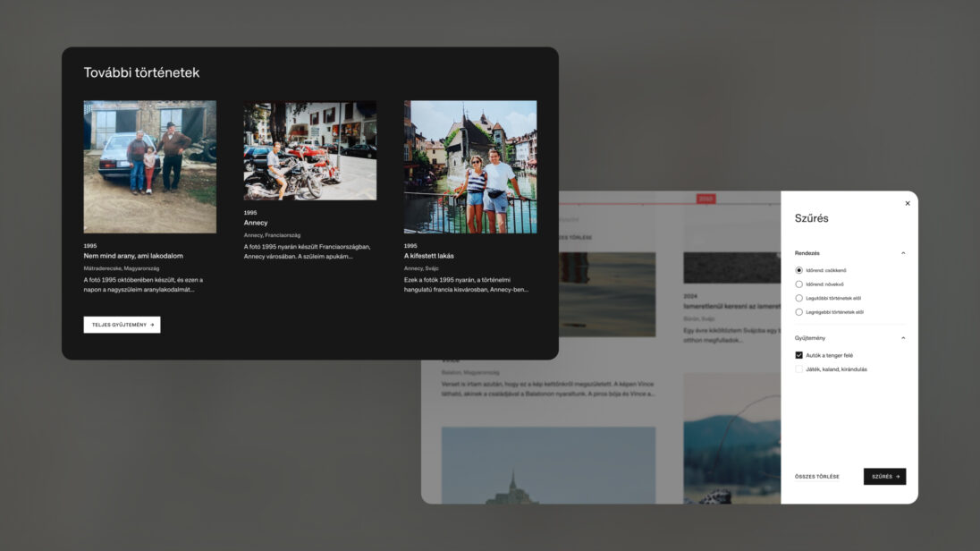Collapse the Gyűjtemény section chevron
Image resolution: width=980 pixels, height=551 pixels.
(x=903, y=338)
